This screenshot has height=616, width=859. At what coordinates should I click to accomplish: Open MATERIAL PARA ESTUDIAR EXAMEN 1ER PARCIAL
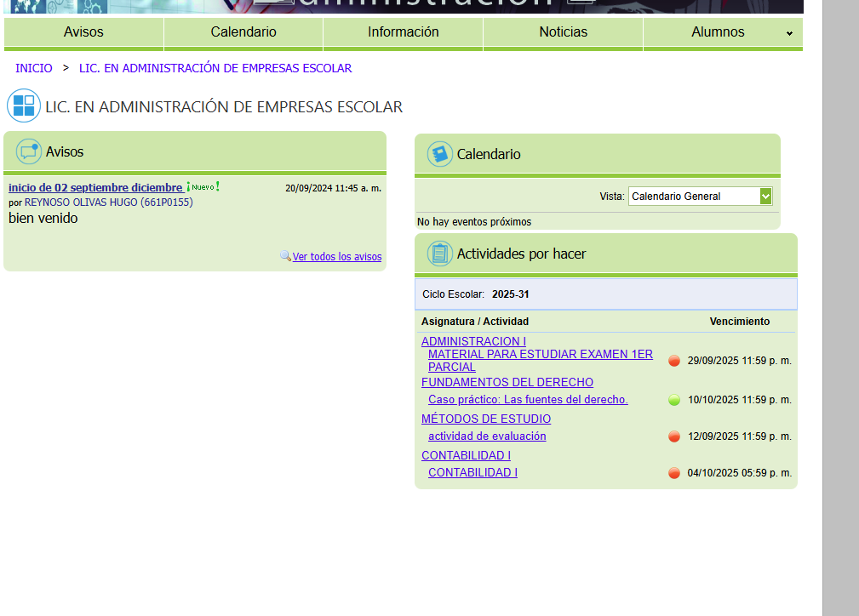click(x=540, y=360)
